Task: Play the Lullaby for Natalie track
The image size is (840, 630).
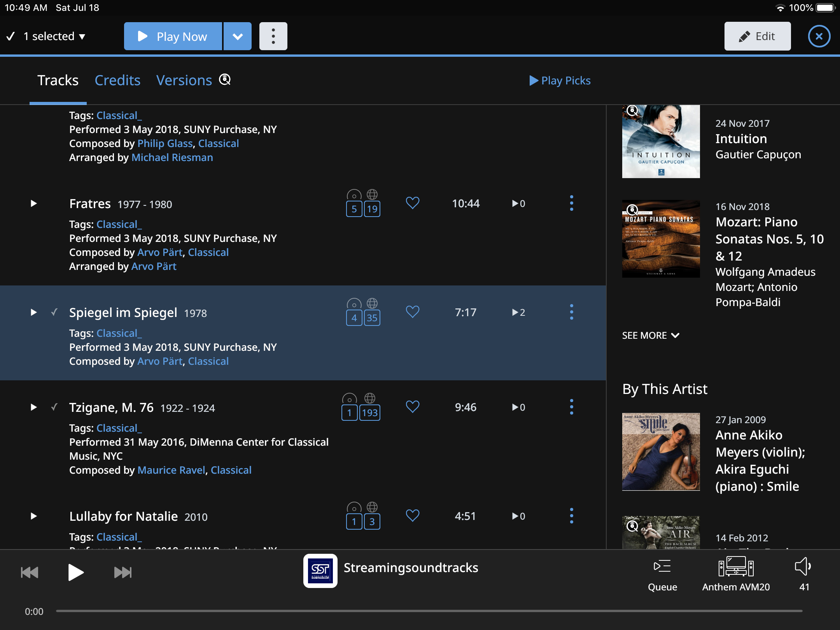Action: [34, 516]
